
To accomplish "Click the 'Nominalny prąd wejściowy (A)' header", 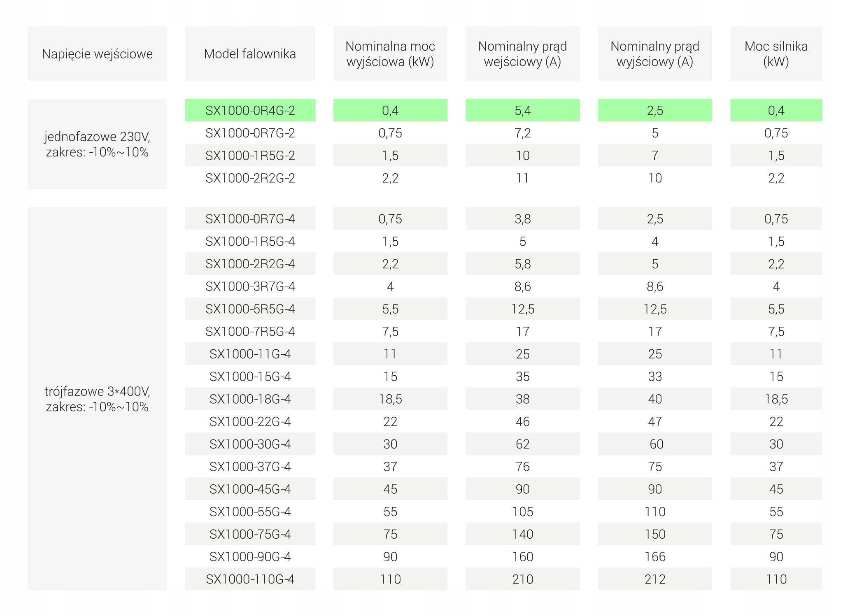I will coord(522,53).
